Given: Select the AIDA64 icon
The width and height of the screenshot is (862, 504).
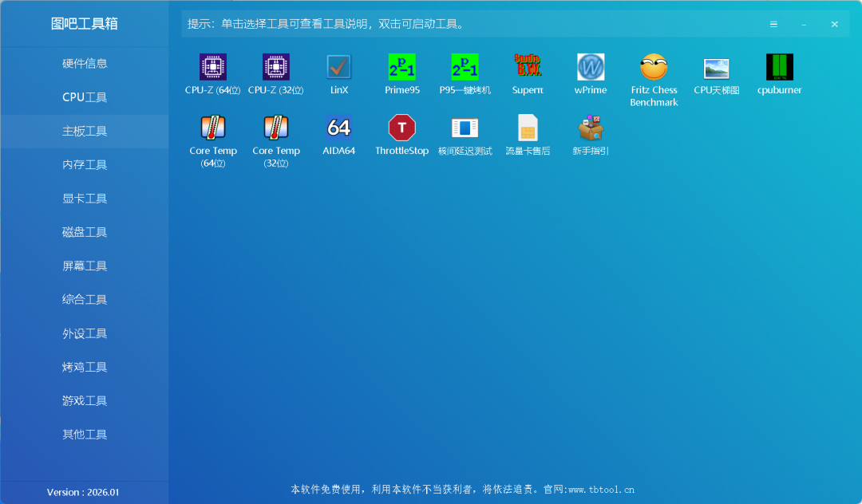Looking at the screenshot, I should click(338, 128).
